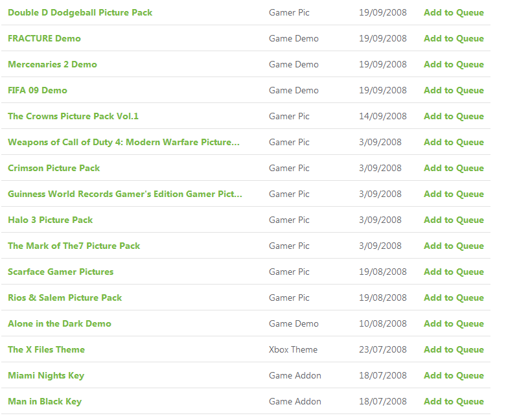Viewport: 519px width, 420px height.
Task: Open Guinness World Records Gamer's Edition link
Action: tap(125, 194)
